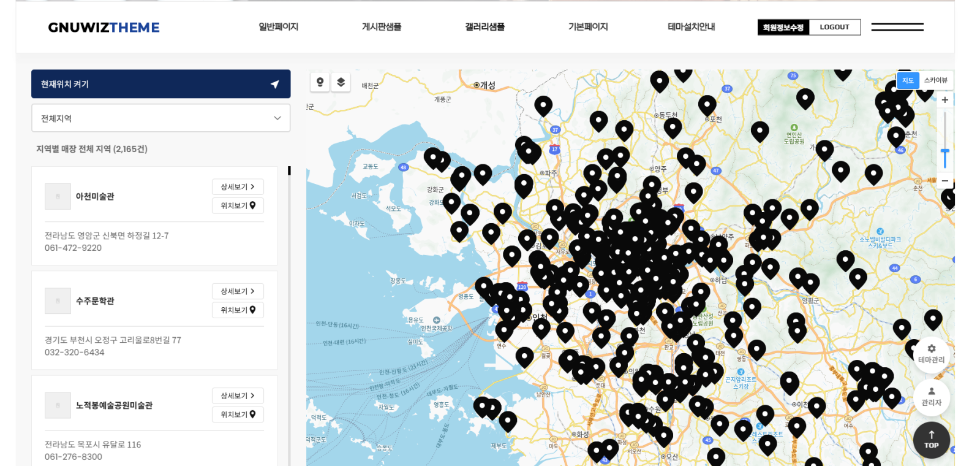This screenshot has height=466, width=980.
Task: Open the 관리자 user icon
Action: (931, 392)
